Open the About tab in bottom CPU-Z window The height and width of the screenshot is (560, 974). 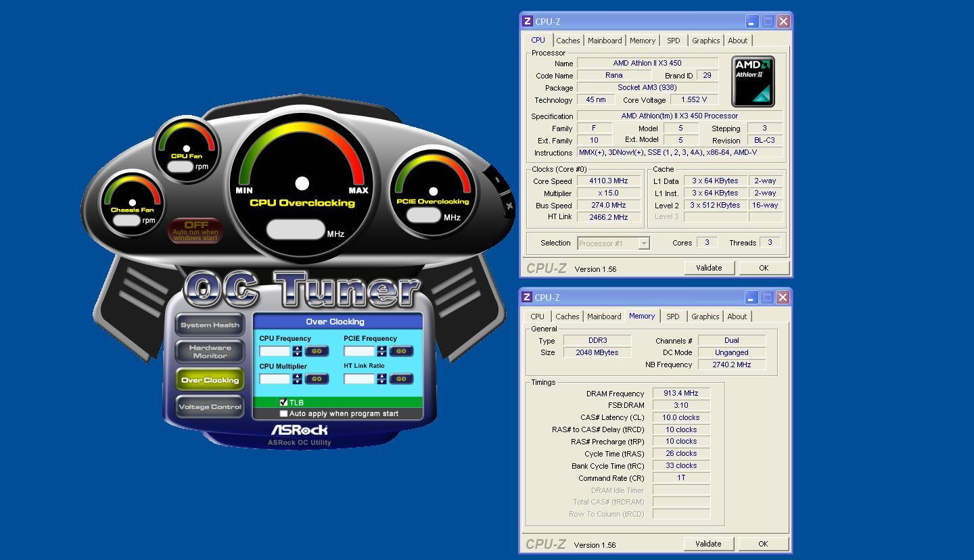[737, 317]
